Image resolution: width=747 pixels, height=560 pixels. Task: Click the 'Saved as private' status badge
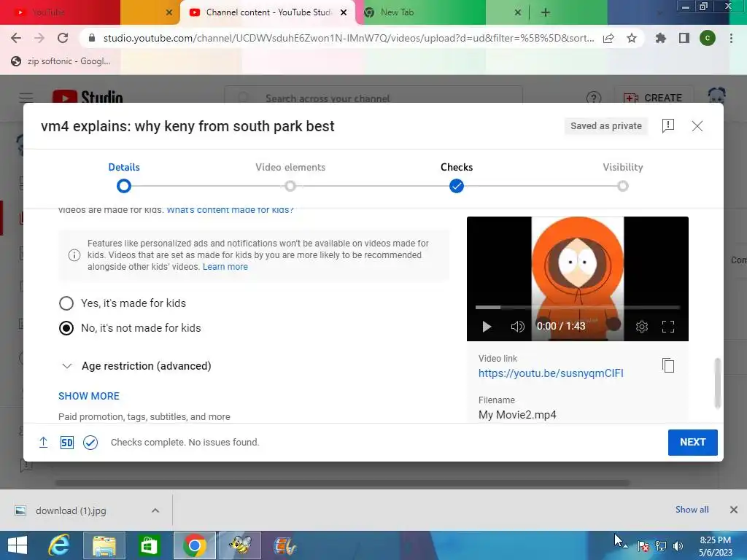click(x=606, y=125)
